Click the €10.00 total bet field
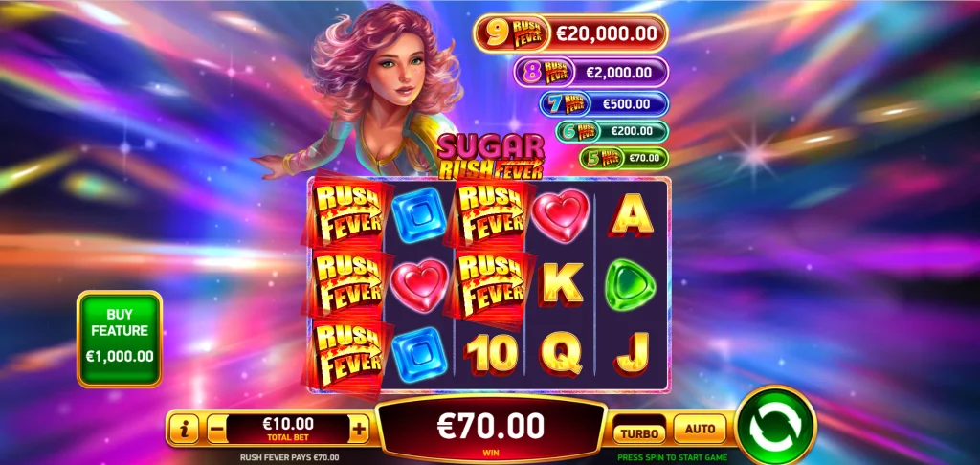The width and height of the screenshot is (980, 465). point(287,429)
